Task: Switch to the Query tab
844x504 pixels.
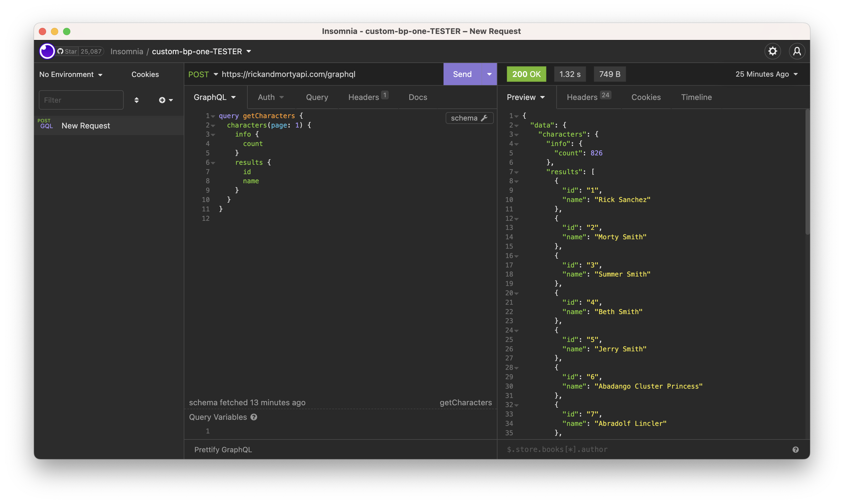Action: [317, 97]
